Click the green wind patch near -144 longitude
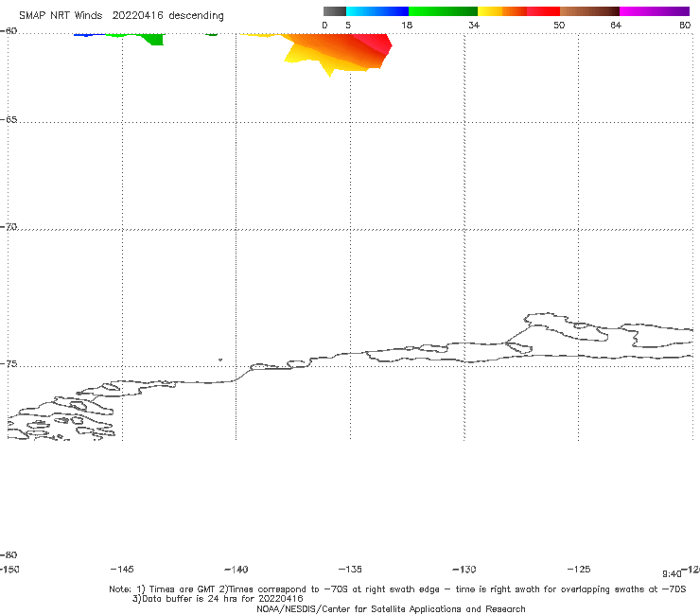The height and width of the screenshot is (615, 700). pyautogui.click(x=154, y=39)
